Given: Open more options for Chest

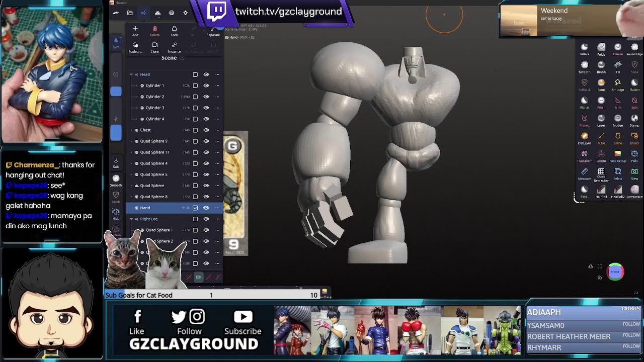Looking at the screenshot, I should click(x=217, y=130).
